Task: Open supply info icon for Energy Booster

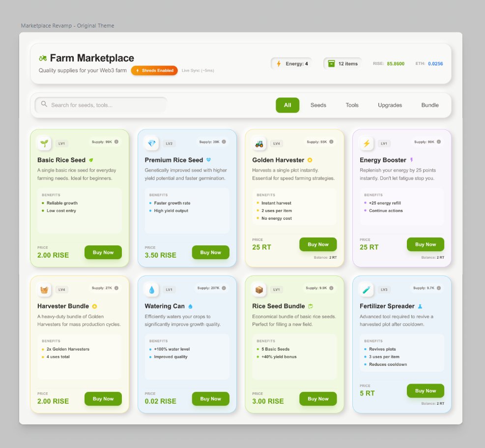Action: [x=439, y=142]
